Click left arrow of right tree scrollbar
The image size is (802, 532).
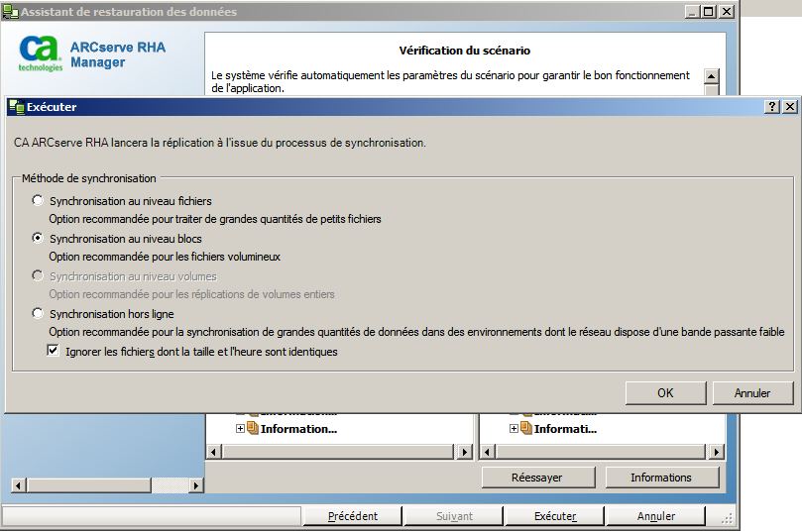click(x=487, y=452)
